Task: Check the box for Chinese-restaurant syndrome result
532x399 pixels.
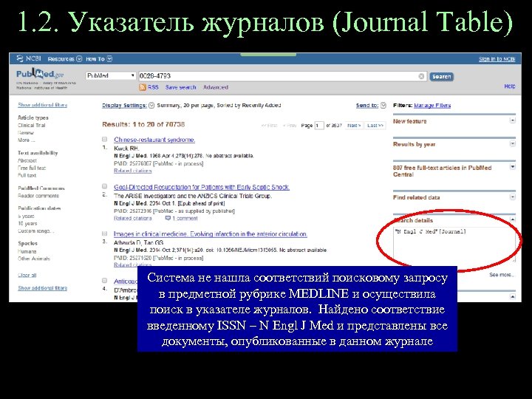Action: click(105, 139)
